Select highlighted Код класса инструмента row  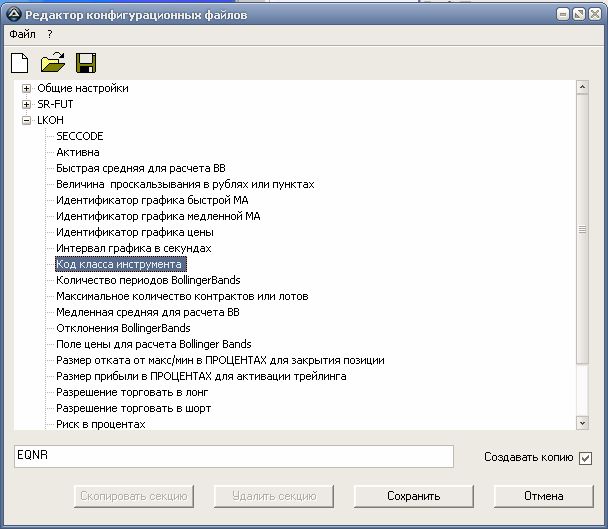point(121,264)
